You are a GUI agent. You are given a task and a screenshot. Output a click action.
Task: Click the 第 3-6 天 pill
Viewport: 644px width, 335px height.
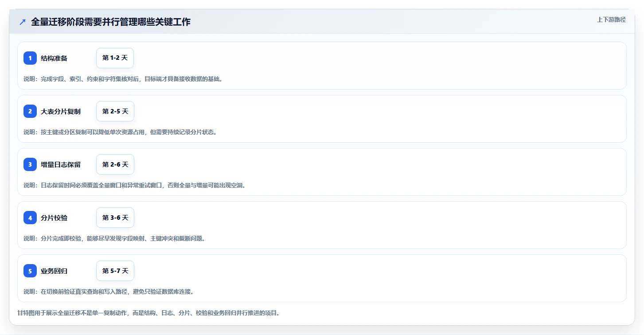pyautogui.click(x=115, y=218)
